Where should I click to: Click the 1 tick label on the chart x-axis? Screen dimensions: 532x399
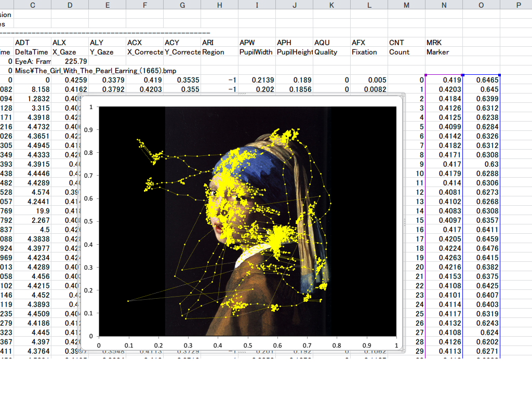pyautogui.click(x=395, y=344)
